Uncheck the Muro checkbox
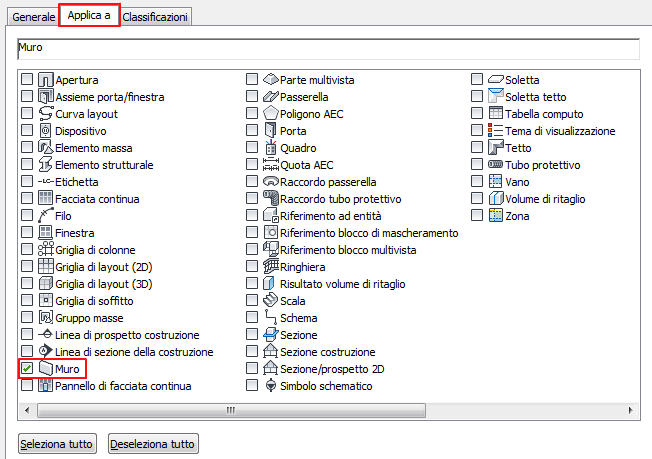Viewport: 652px width, 459px height. point(27,369)
